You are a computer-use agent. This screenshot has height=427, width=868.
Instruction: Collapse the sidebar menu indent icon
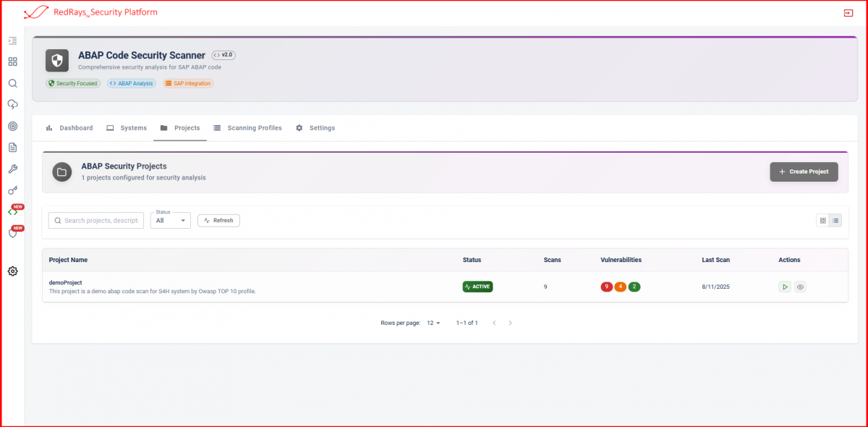[x=12, y=41]
